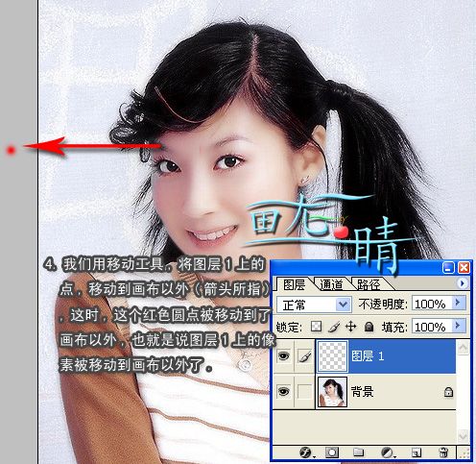Open layers panel flyout menu arrow
The width and height of the screenshot is (476, 464).
[462, 283]
